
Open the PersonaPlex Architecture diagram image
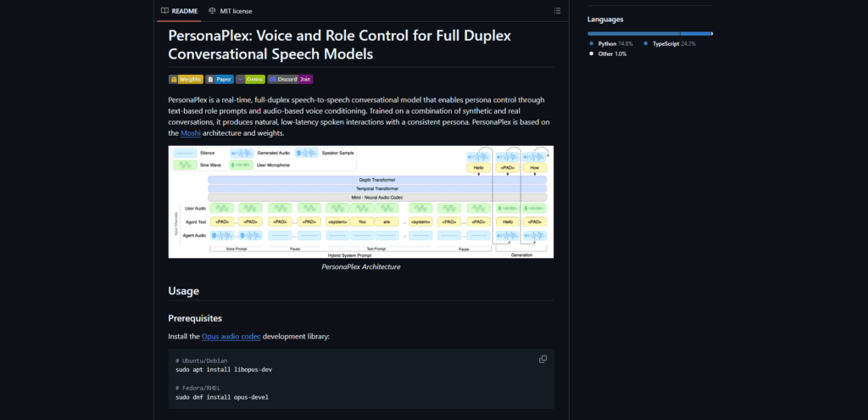pos(361,202)
